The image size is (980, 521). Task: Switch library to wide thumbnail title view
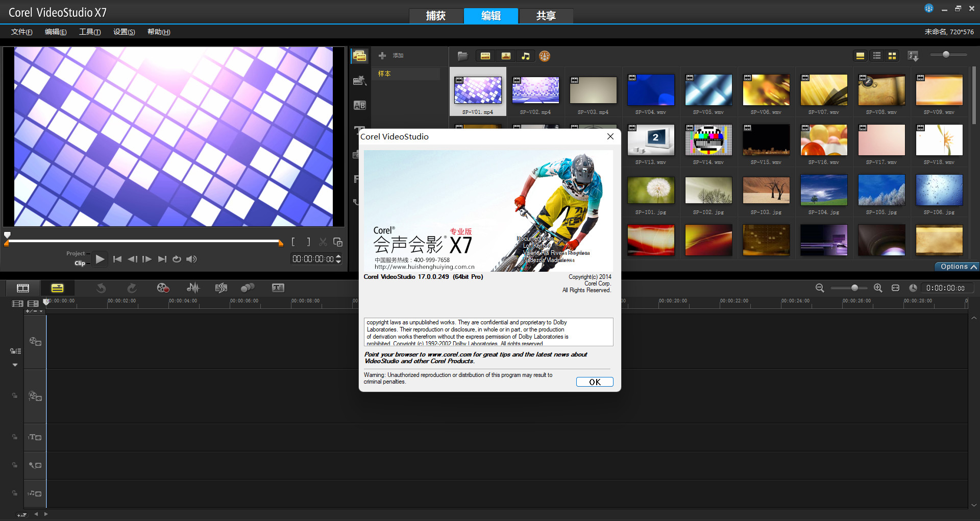click(860, 56)
